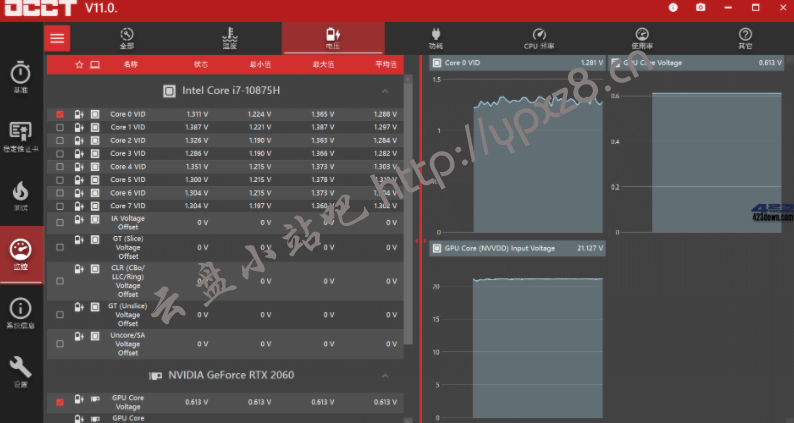This screenshot has width=794, height=423.
Task: Click the voltage icon in Core 4 VID row
Action: point(79,167)
